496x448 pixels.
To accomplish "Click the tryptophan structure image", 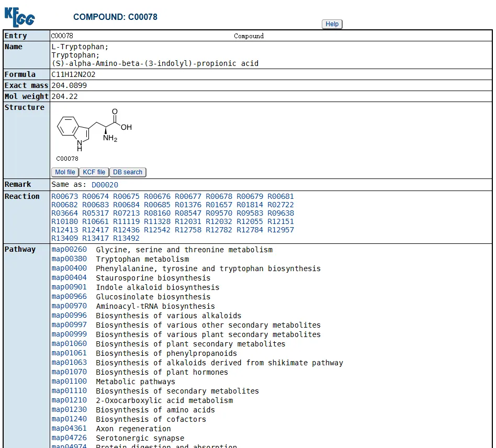I will pyautogui.click(x=94, y=131).
